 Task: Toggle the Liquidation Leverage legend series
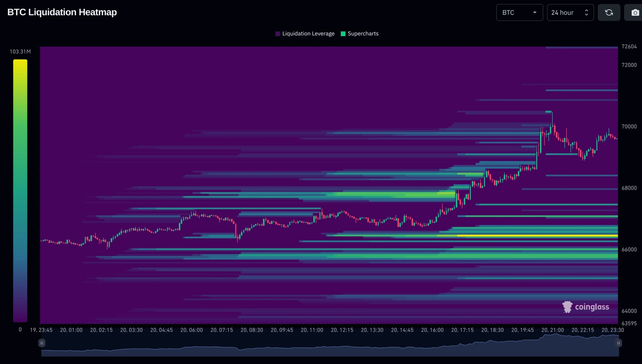coord(305,34)
